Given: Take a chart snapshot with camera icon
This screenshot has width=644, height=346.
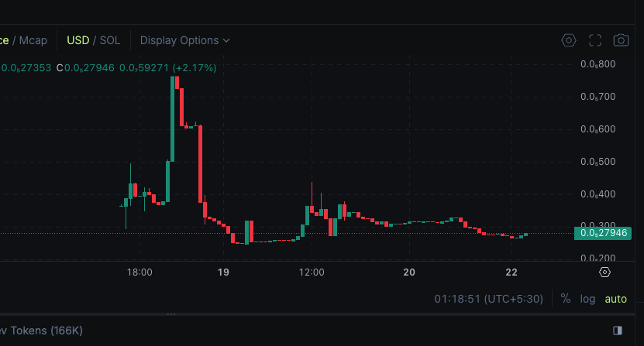Looking at the screenshot, I should 621,40.
